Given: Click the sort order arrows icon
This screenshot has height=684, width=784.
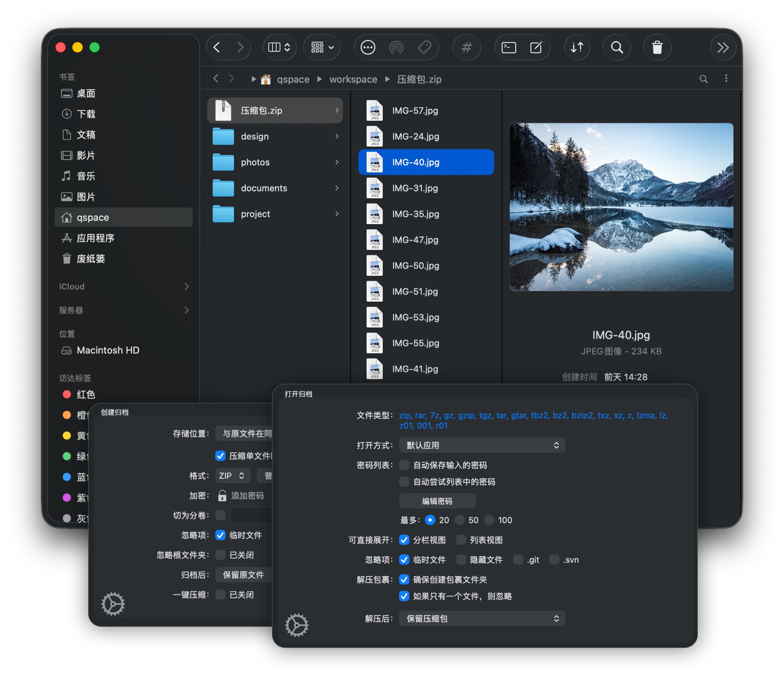Looking at the screenshot, I should click(x=577, y=47).
